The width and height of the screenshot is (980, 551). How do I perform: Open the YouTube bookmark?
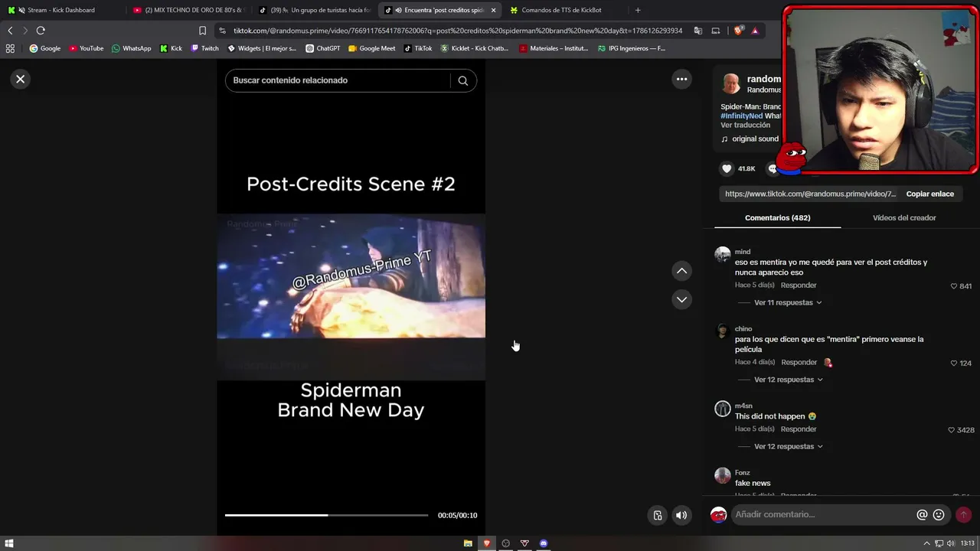pos(86,48)
